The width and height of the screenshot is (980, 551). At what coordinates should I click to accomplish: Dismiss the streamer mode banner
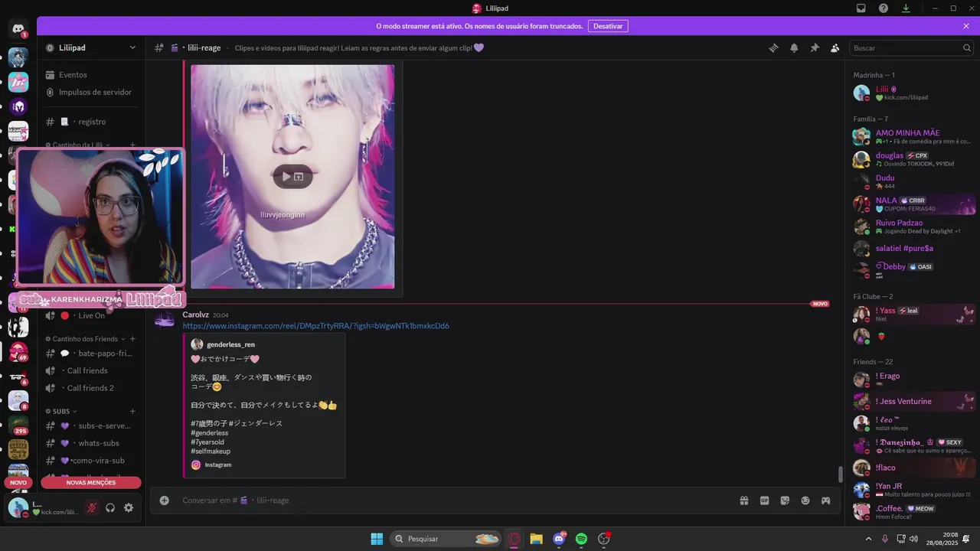click(x=966, y=26)
